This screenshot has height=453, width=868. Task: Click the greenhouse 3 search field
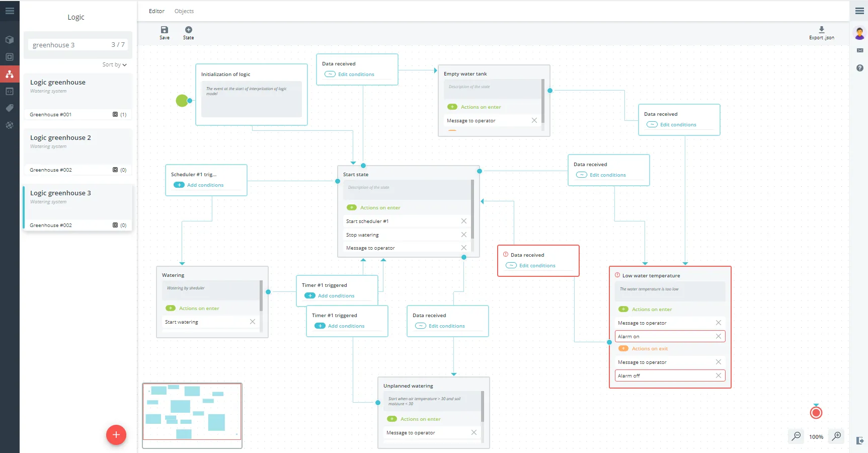[x=78, y=45]
